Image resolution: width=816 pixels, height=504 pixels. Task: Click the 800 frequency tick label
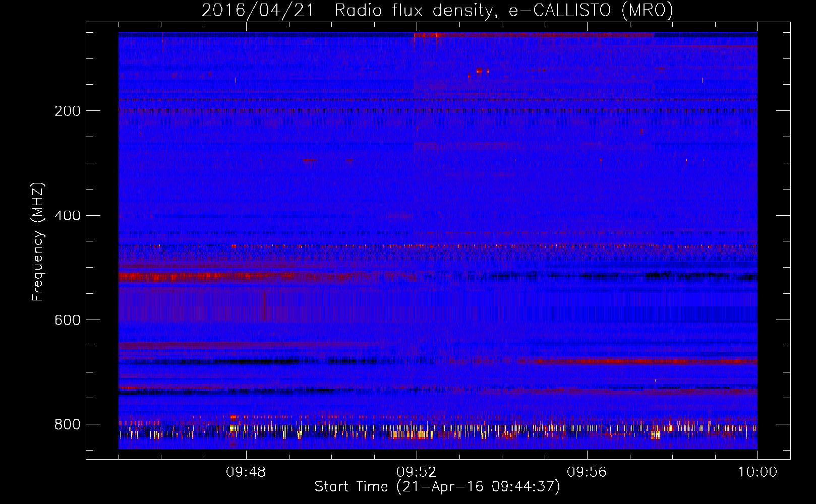pyautogui.click(x=68, y=424)
